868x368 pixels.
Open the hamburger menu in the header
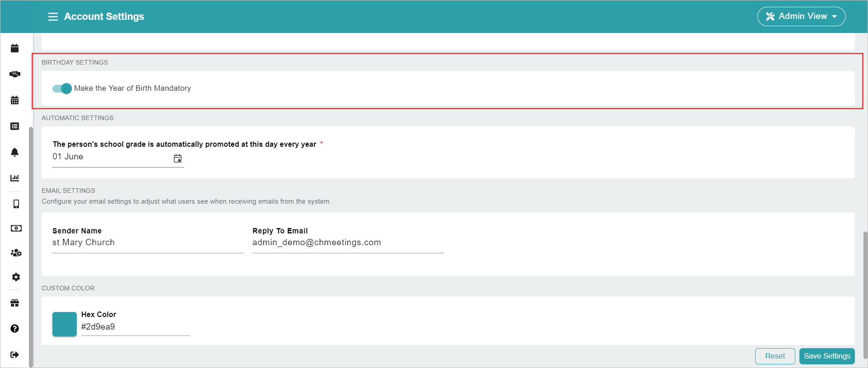[53, 17]
